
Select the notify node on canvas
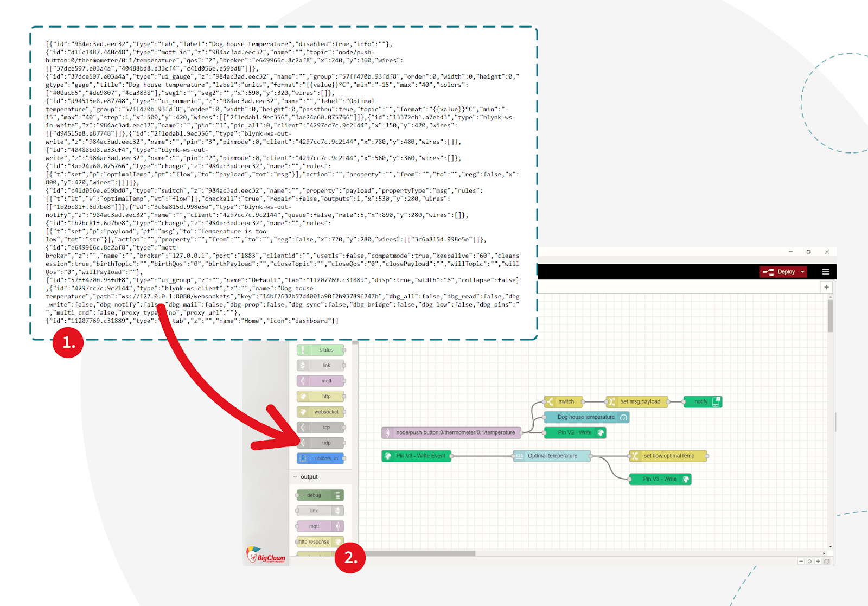click(703, 402)
